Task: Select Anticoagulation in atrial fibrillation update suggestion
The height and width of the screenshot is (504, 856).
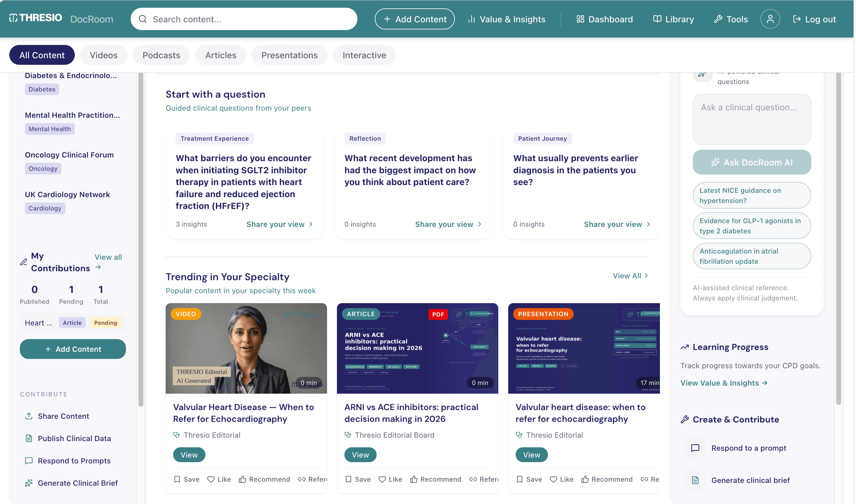Action: (752, 256)
